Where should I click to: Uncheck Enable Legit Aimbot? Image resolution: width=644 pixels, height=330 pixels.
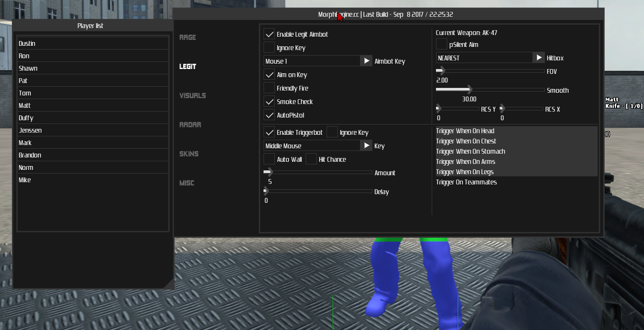tap(269, 35)
